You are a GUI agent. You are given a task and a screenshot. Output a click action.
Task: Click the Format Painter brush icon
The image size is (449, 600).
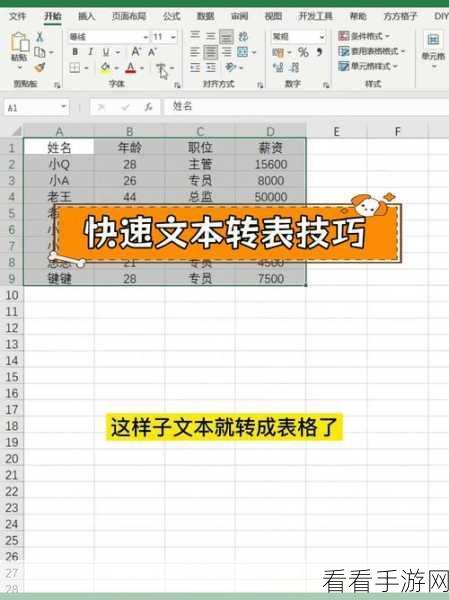point(40,68)
